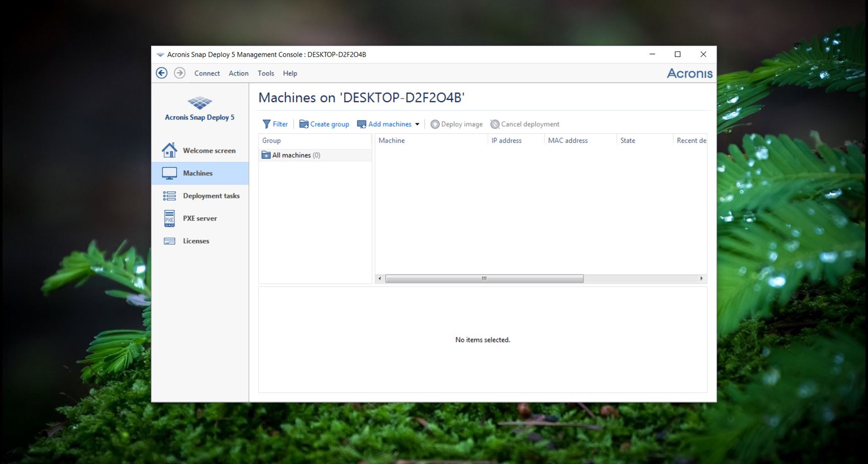Click the horizontal scrollbar left arrow
The height and width of the screenshot is (464, 868).
pos(380,278)
